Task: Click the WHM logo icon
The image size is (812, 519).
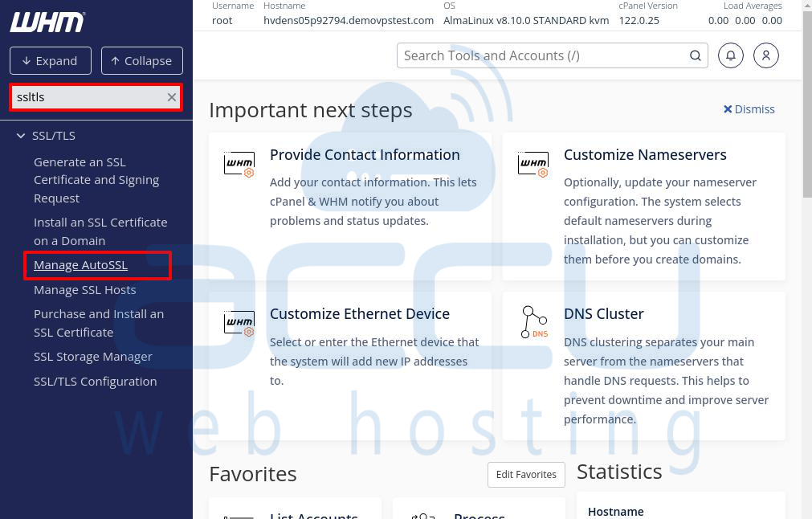Action: (47, 22)
